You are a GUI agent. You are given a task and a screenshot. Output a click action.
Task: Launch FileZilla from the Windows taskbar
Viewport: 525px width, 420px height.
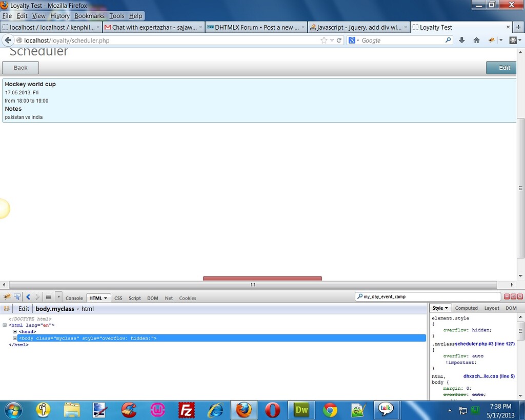coord(187,410)
